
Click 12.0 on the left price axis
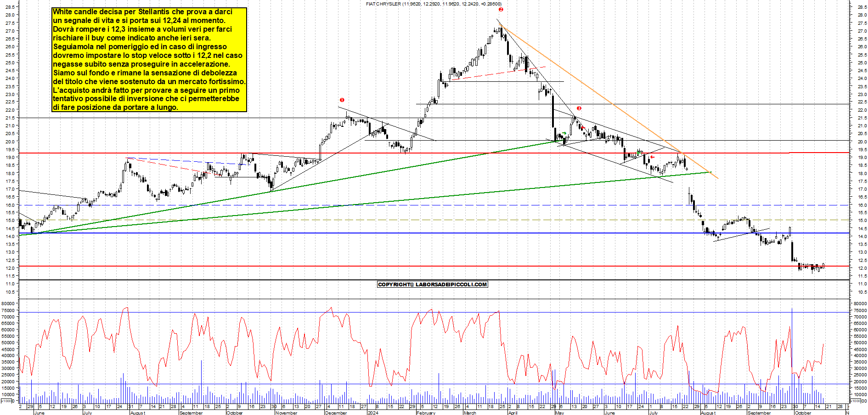coord(10,268)
